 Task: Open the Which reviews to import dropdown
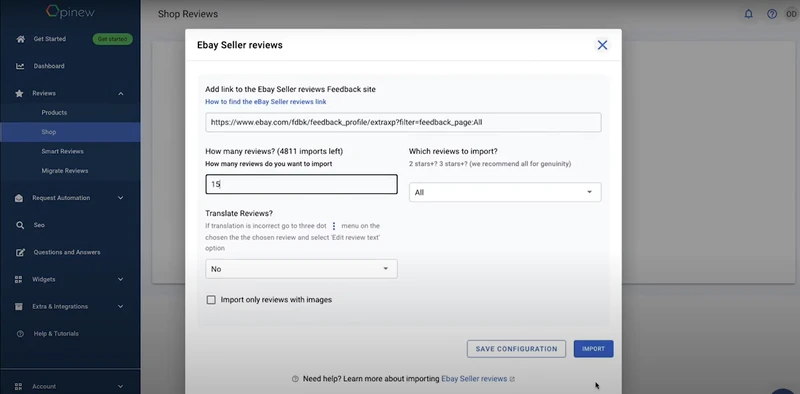[505, 192]
